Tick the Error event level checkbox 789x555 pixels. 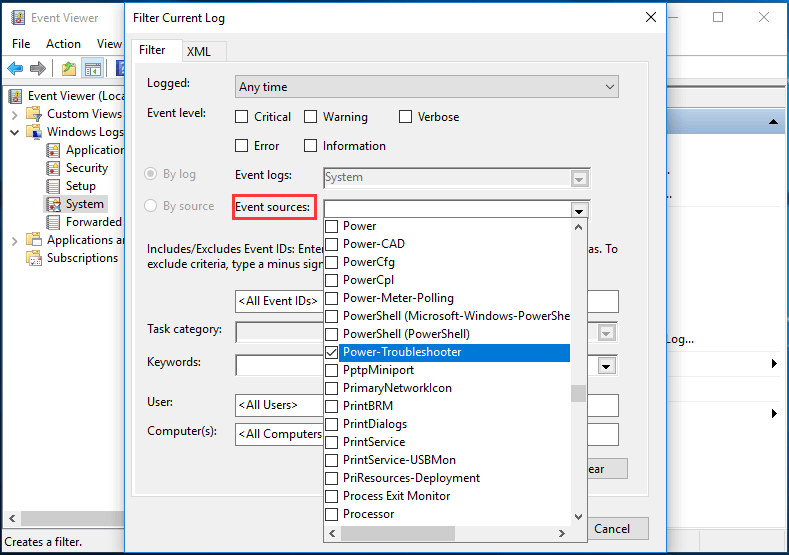click(x=242, y=146)
